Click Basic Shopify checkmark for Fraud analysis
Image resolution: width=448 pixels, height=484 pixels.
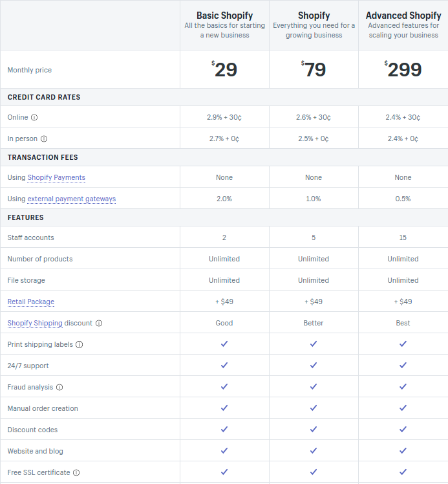point(224,386)
